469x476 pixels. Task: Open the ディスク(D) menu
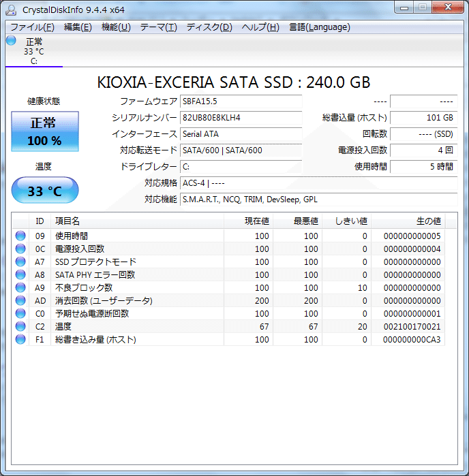coord(209,27)
